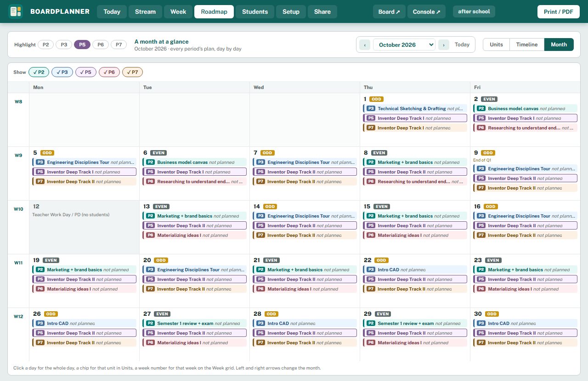Click the Print / PDF button
The width and height of the screenshot is (588, 381).
(x=559, y=11)
